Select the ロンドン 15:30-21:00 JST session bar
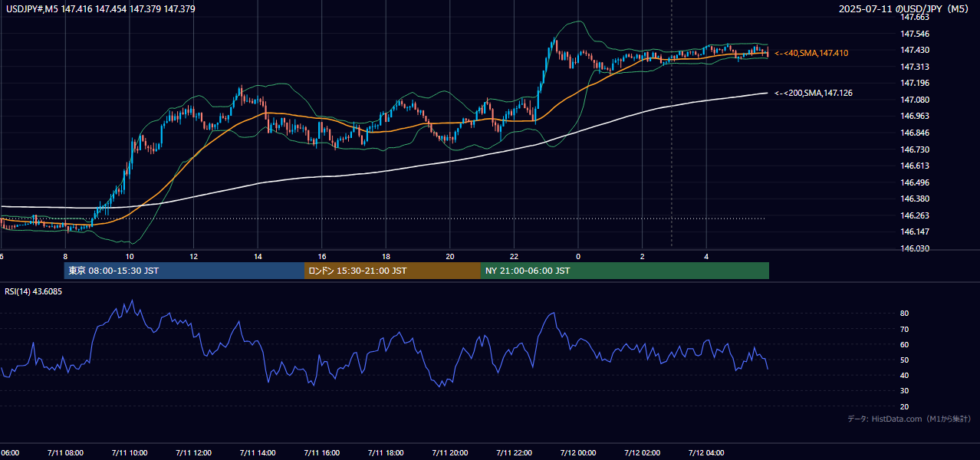980x460 pixels. tap(393, 271)
